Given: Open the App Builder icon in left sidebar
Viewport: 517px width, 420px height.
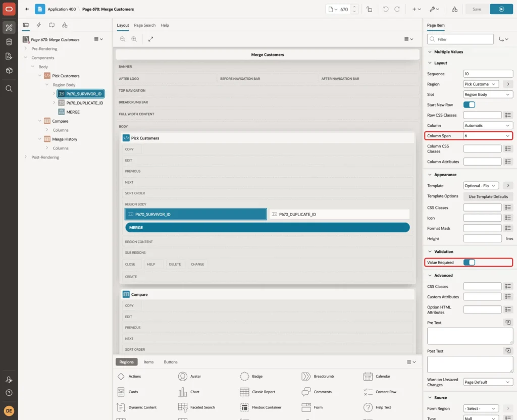Looking at the screenshot, I should pos(9,28).
